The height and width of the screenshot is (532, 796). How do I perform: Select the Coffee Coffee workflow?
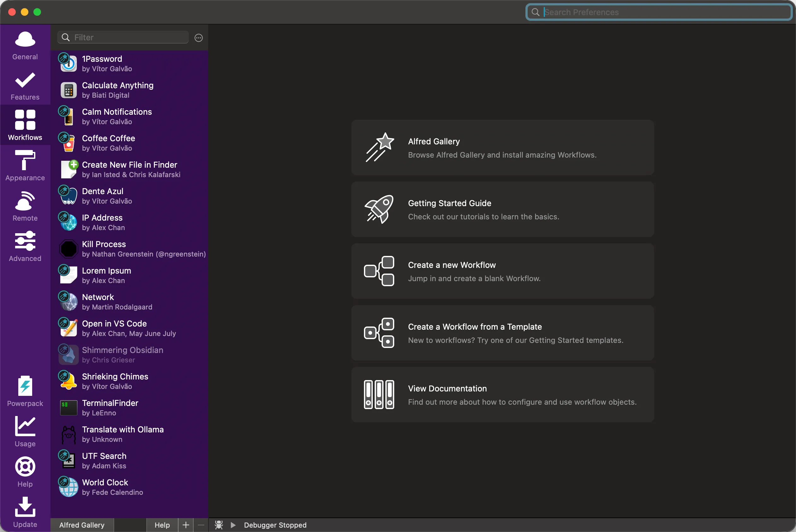pos(129,143)
